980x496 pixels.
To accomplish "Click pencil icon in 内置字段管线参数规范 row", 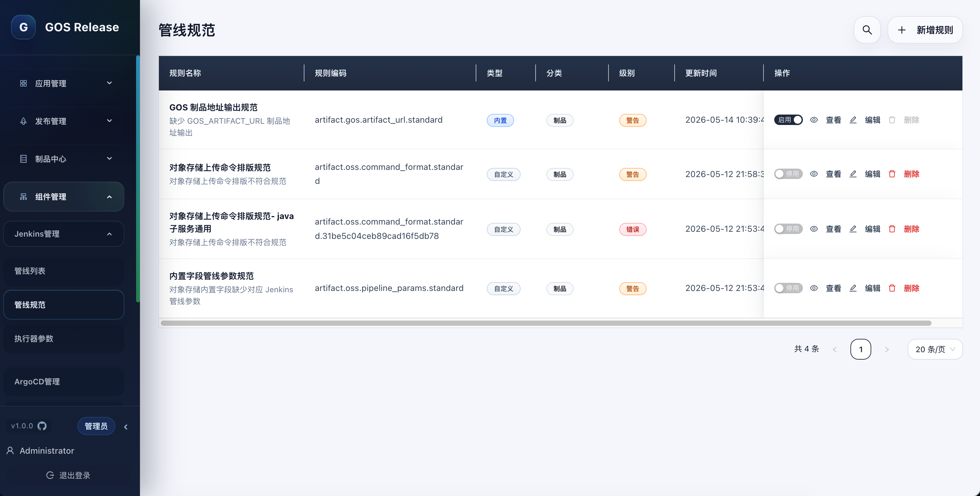I will (x=853, y=288).
